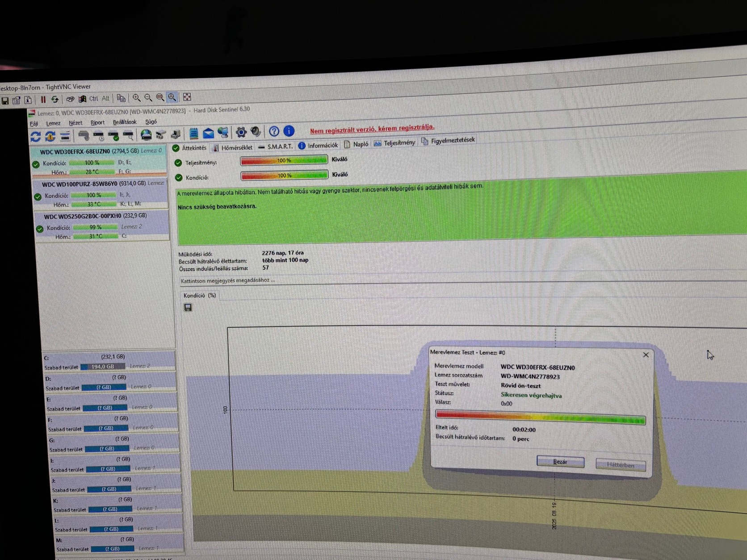Screen dimensions: 747x560
Task: Click the network globe and monitor icon
Action: click(x=223, y=132)
